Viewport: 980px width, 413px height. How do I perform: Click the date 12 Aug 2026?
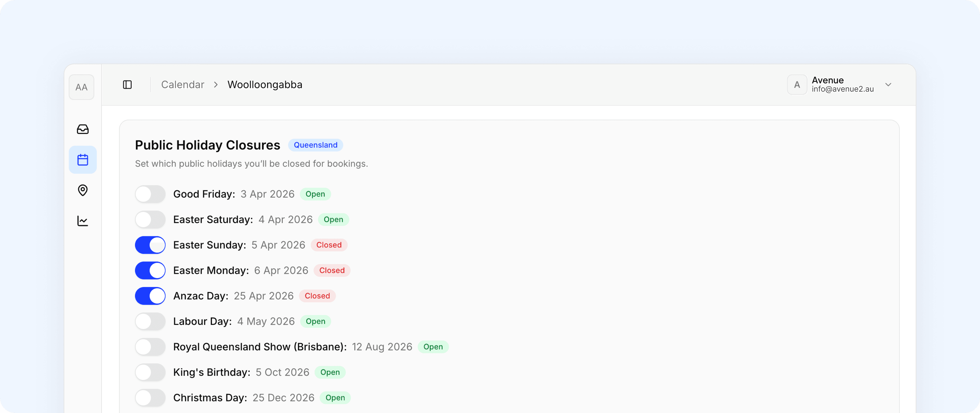pos(382,347)
